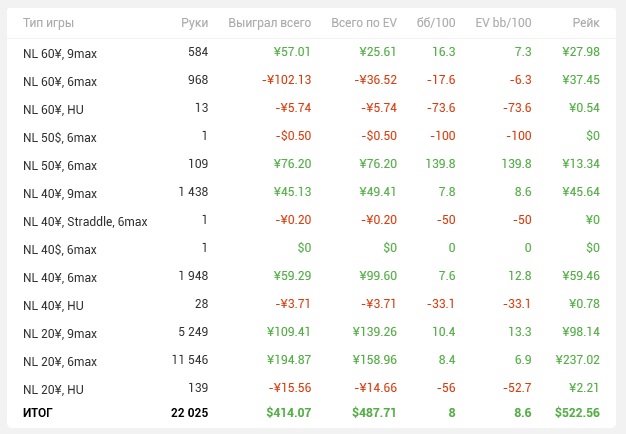Sort by Выиграл всего column header
The width and height of the screenshot is (626, 434).
click(269, 23)
